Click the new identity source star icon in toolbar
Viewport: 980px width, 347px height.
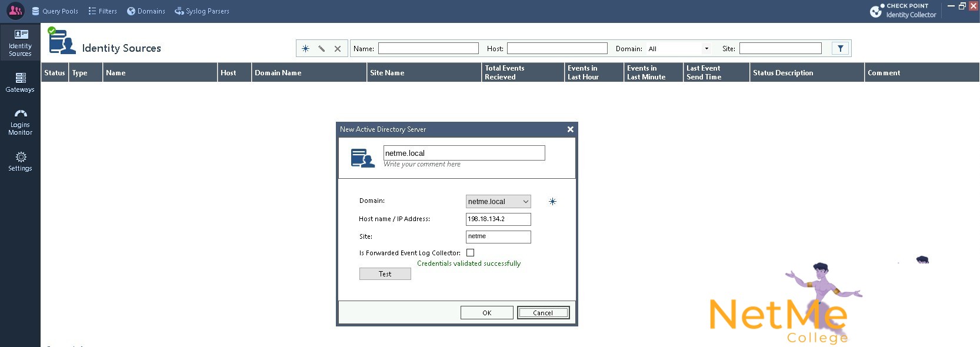coord(305,49)
